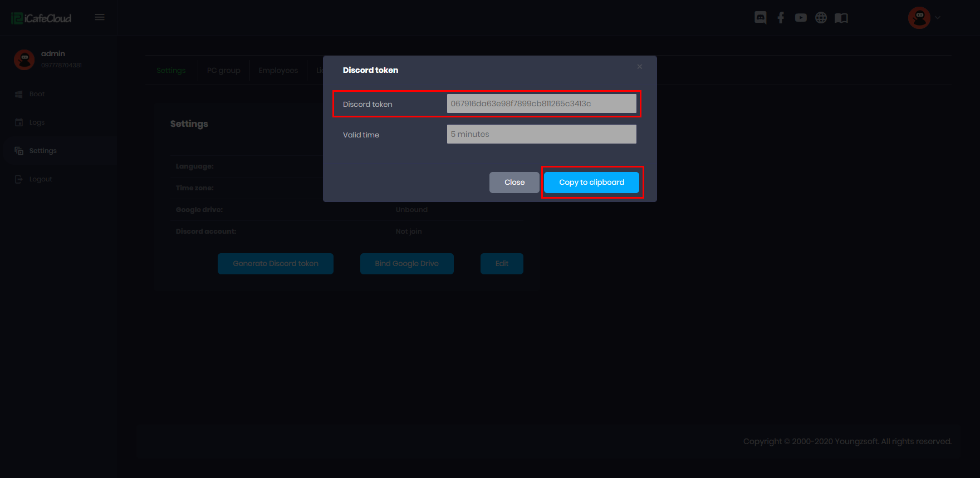Screen dimensions: 980x478
Task: Dismiss the dialog with the X icon
Action: 640,67
